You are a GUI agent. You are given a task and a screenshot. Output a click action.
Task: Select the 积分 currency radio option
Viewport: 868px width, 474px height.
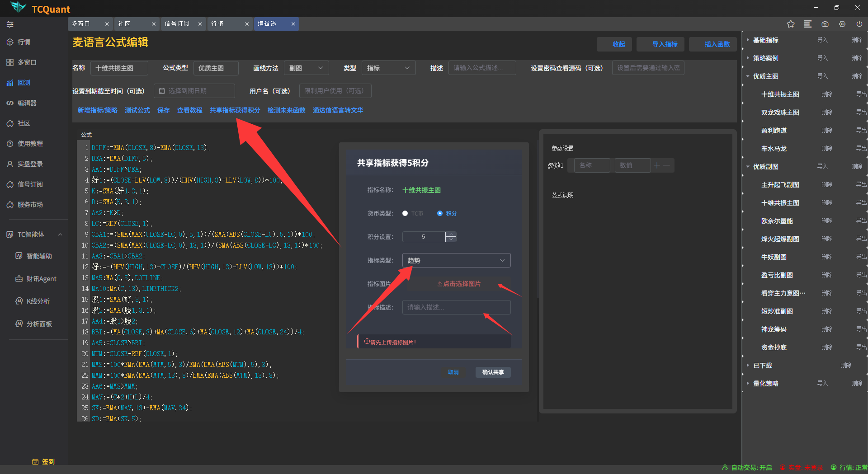pos(440,213)
